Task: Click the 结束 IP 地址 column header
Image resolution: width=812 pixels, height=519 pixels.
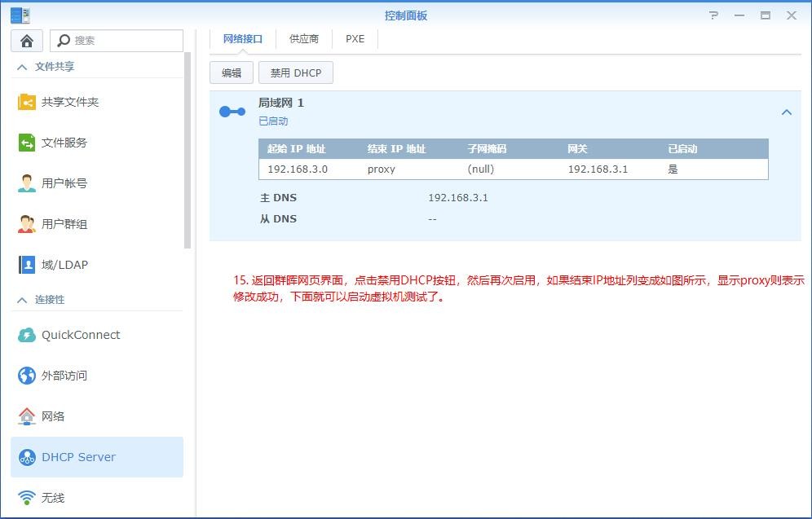Action: pos(396,149)
